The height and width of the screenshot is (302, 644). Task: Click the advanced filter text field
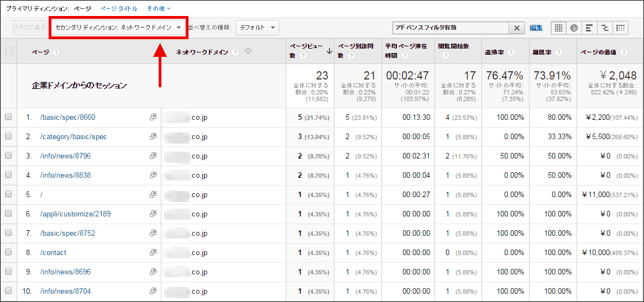click(x=451, y=28)
